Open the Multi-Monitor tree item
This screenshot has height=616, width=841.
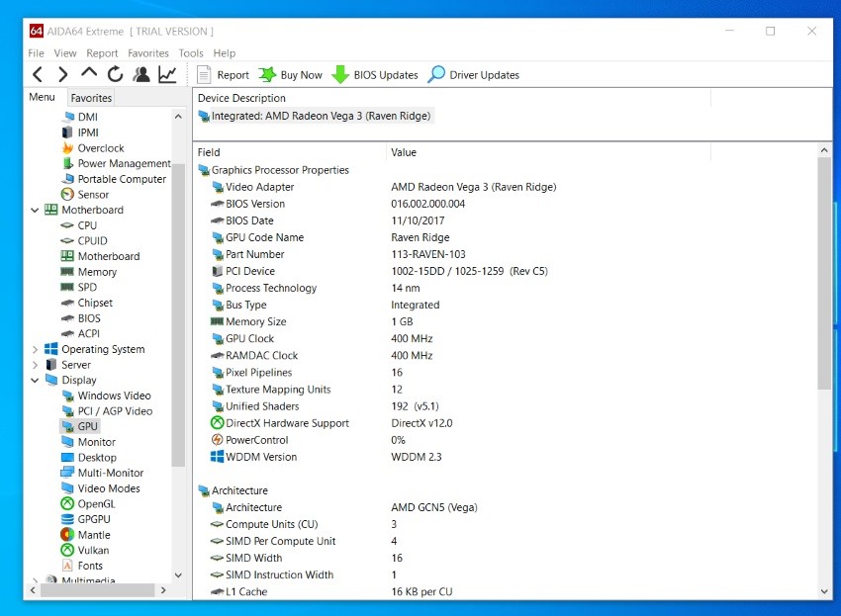(102, 473)
